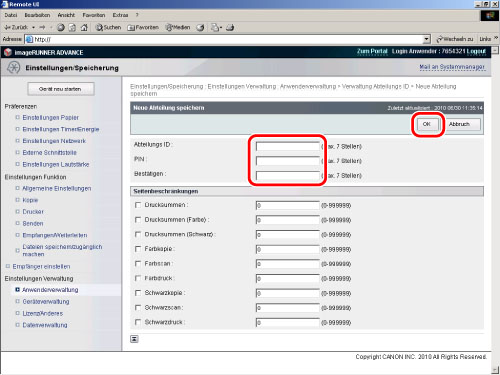This screenshot has height=375, width=500.
Task: Open the Favoriten toolbar button
Action: (143, 27)
